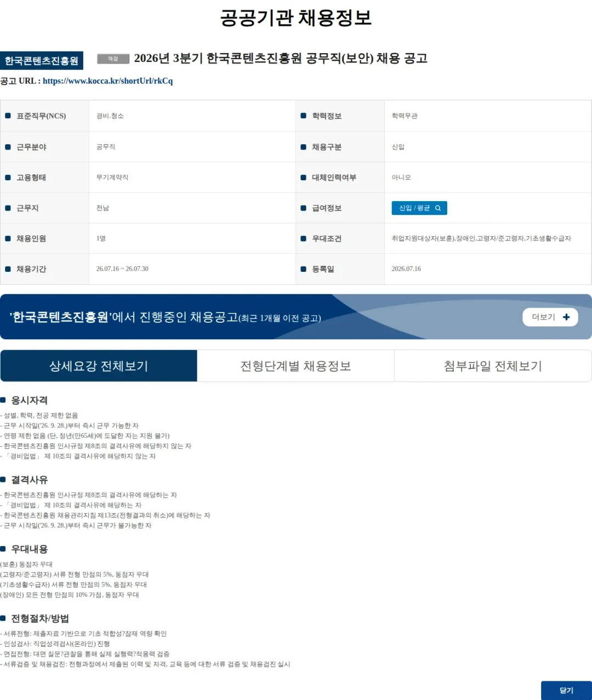This screenshot has height=700, width=592.
Task: Click the line 성별, 학력, 전공 제한 없음
Action: 39,416
